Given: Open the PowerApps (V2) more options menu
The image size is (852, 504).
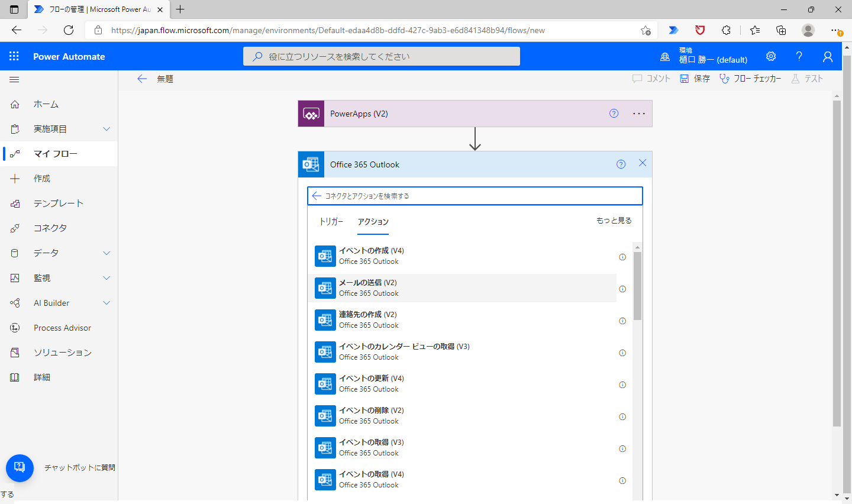Looking at the screenshot, I should click(x=639, y=114).
